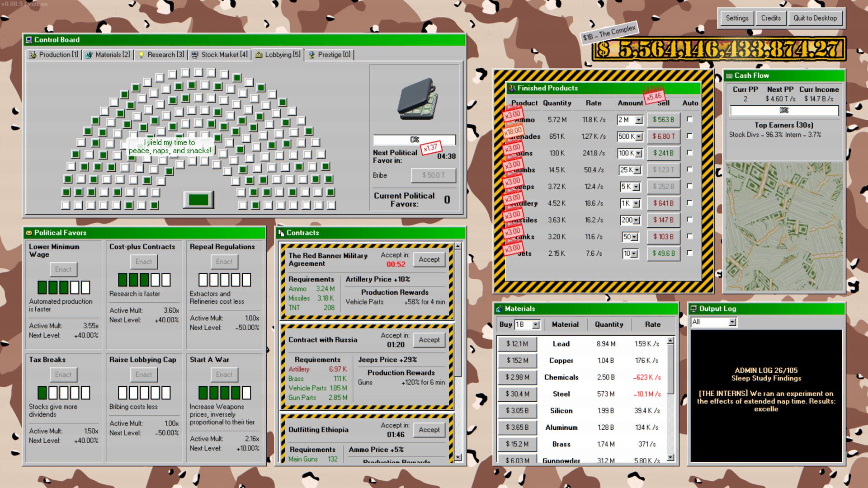Viewport: 868px width, 488px height.
Task: Click the Materials panel leaf icon
Action: click(499, 308)
